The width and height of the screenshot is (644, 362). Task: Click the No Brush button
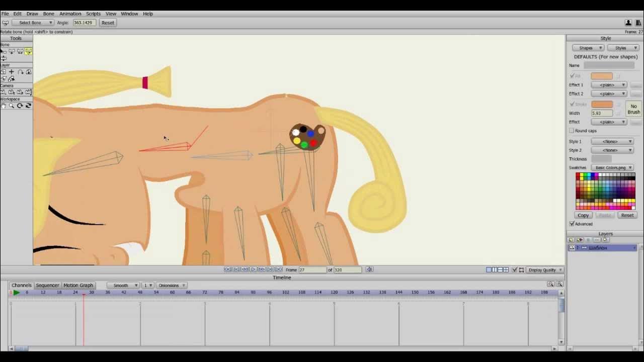click(633, 109)
